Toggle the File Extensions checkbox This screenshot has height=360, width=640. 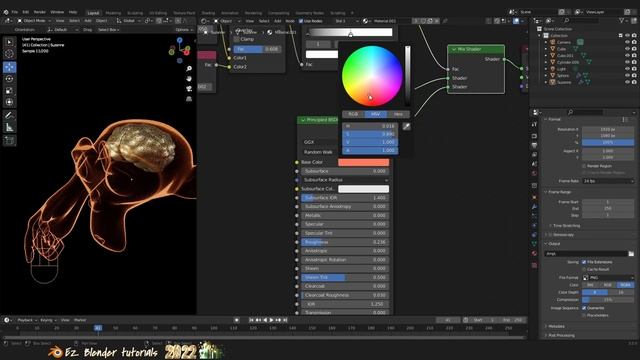(584, 262)
